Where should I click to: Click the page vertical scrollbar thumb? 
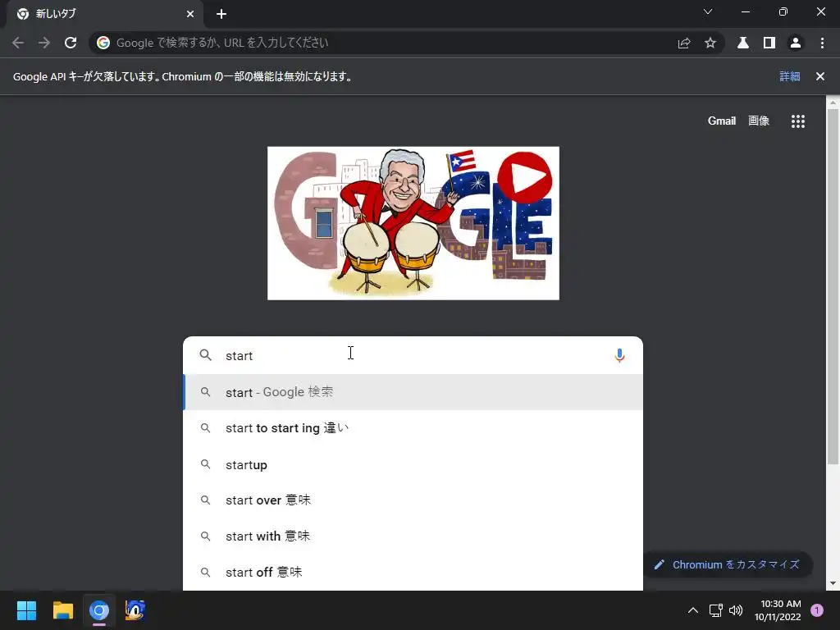pyautogui.click(x=833, y=286)
